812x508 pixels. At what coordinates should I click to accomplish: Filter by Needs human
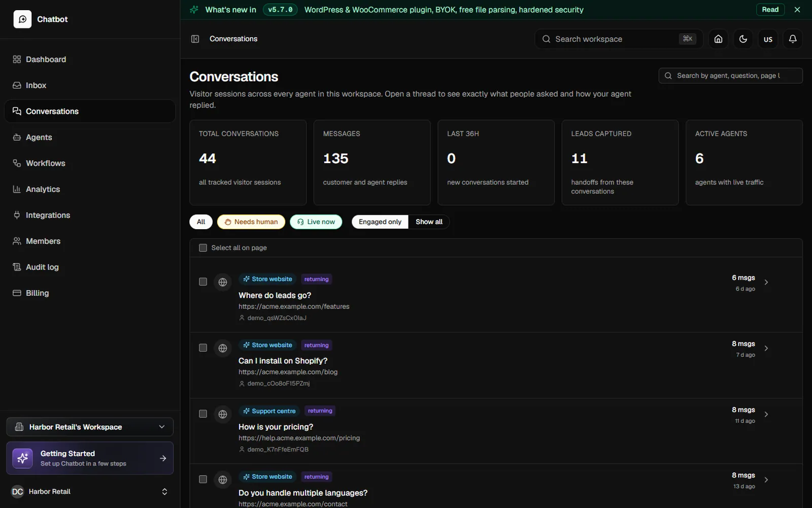pyautogui.click(x=251, y=222)
